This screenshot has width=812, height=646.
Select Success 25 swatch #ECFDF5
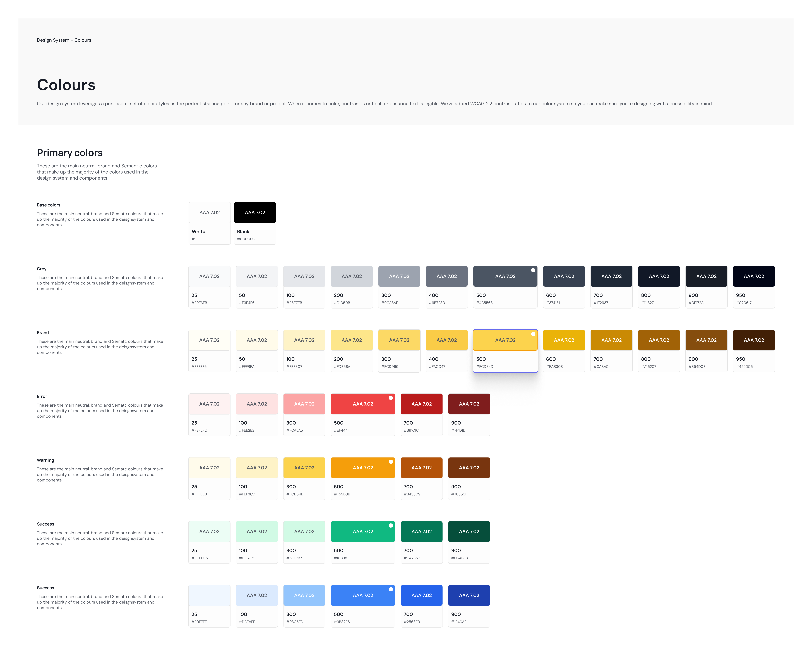tap(209, 543)
